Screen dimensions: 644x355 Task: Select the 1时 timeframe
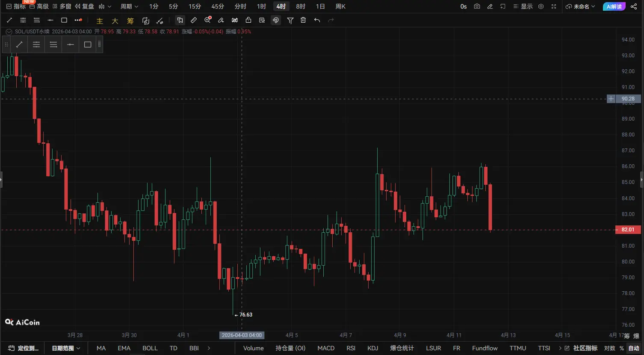[x=261, y=6]
